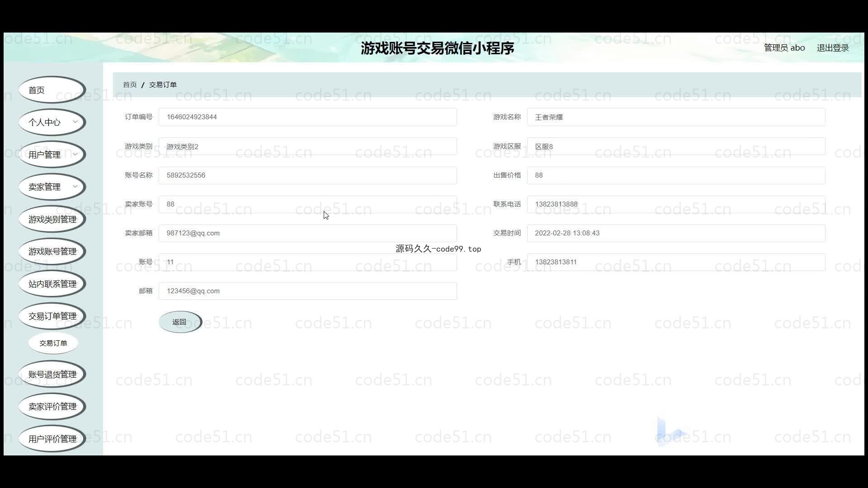Open 用户评价管理 in the sidebar
This screenshot has width=868, height=488.
[52, 439]
